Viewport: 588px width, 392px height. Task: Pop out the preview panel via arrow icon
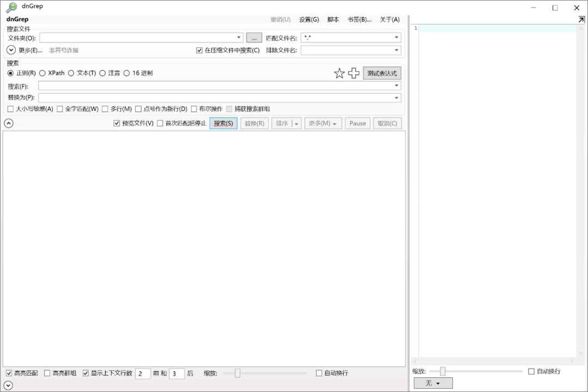coord(581,19)
